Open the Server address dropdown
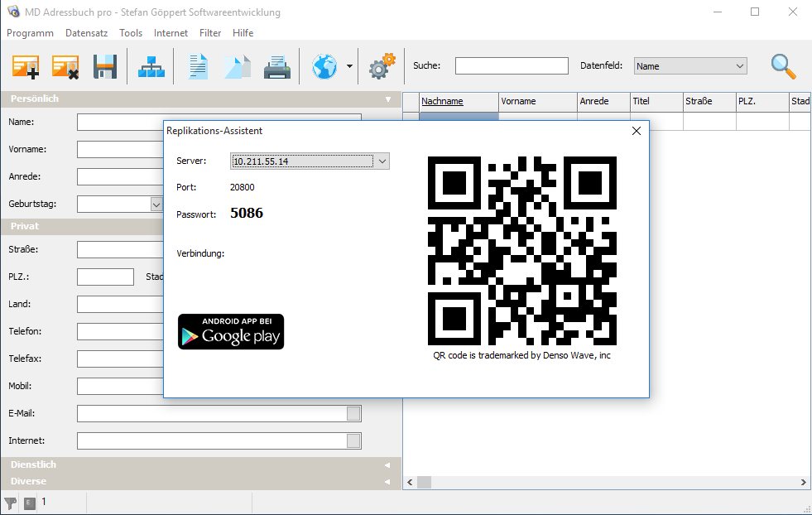This screenshot has width=812, height=515. (382, 161)
